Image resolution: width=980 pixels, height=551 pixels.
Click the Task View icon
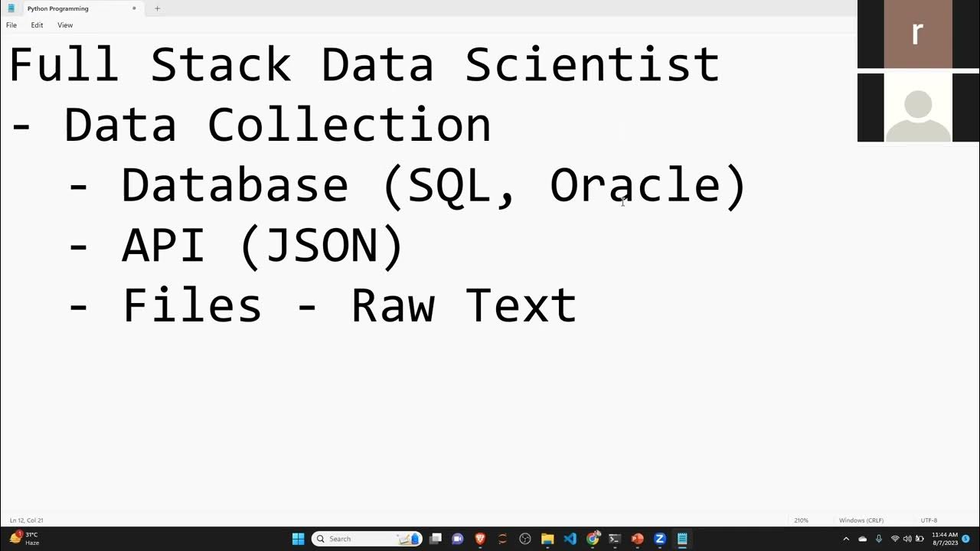pyautogui.click(x=436, y=539)
